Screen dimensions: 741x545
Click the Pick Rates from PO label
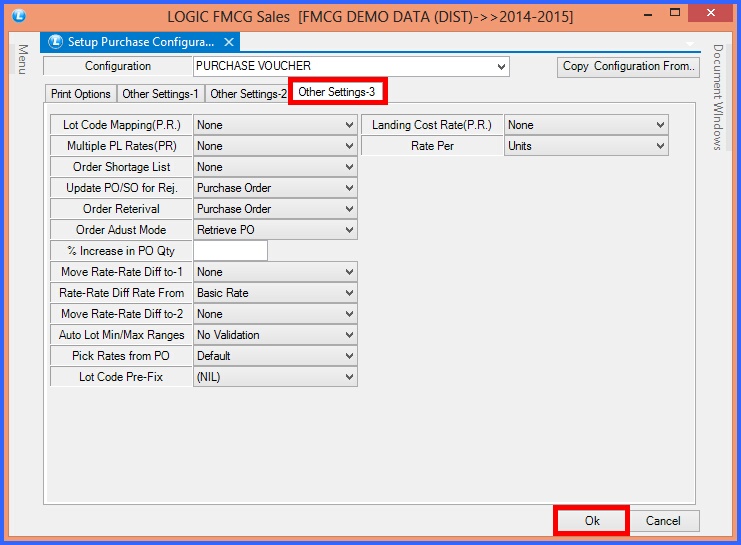(121, 355)
